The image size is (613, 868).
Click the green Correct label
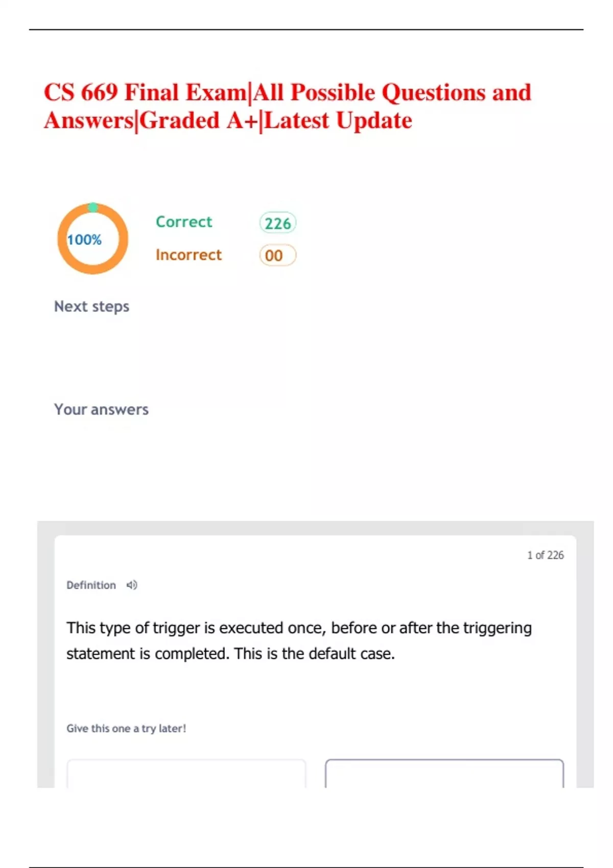(184, 222)
